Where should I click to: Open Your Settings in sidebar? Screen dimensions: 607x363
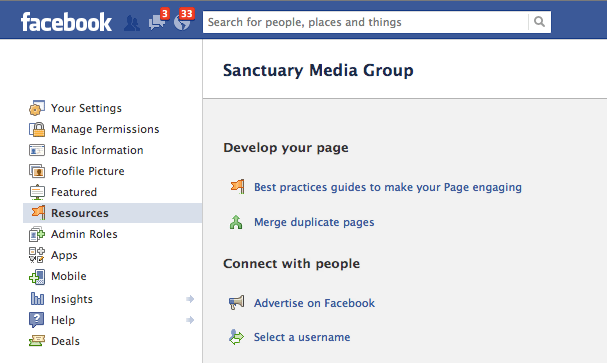click(x=86, y=108)
